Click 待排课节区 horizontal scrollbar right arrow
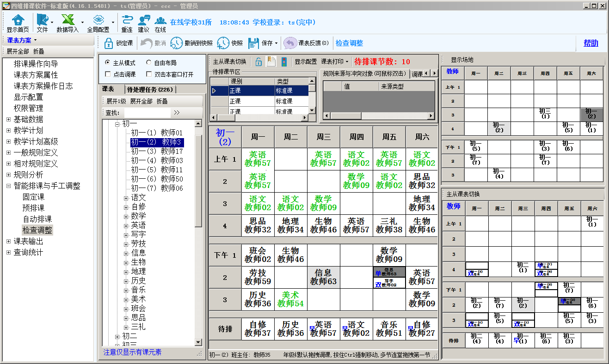 pos(305,118)
